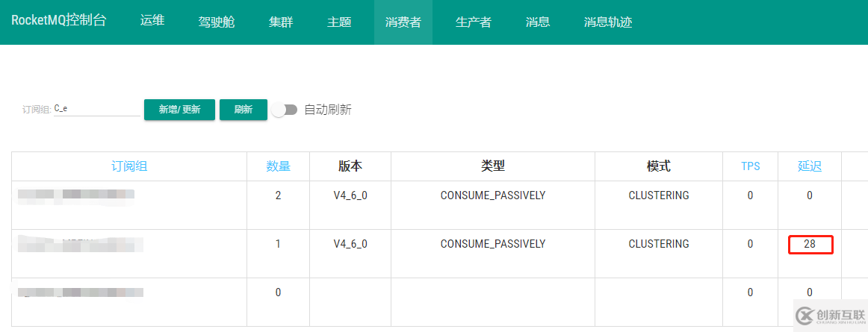Open the 消息轨迹 tab
Image resolution: width=868 pixels, height=332 pixels.
pyautogui.click(x=608, y=22)
